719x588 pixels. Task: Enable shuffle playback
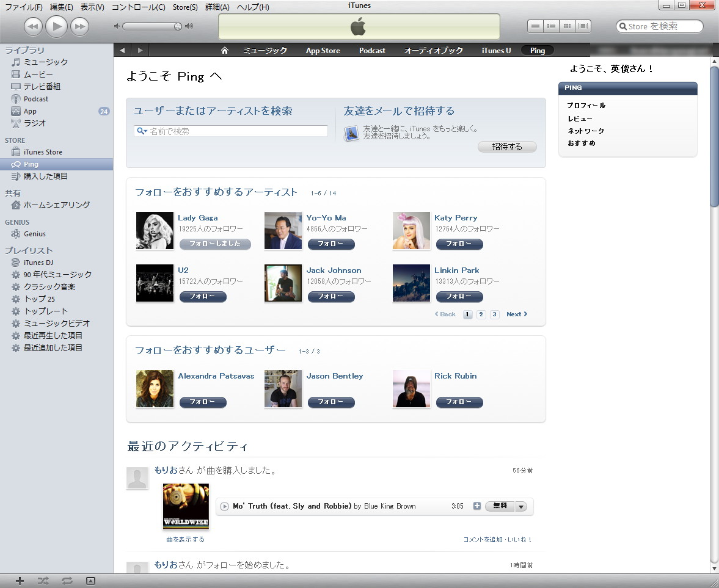click(x=43, y=581)
